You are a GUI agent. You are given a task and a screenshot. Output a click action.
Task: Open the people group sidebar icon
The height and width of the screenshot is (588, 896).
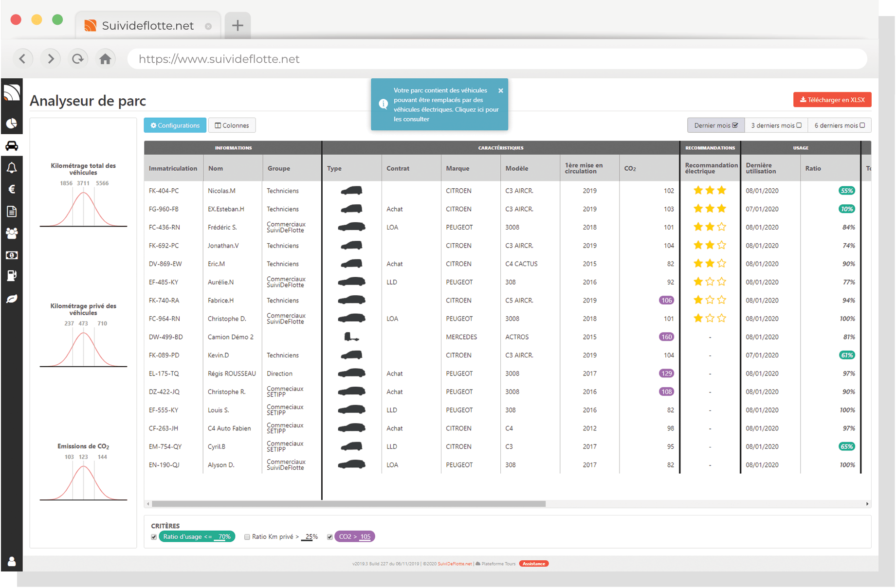(12, 233)
